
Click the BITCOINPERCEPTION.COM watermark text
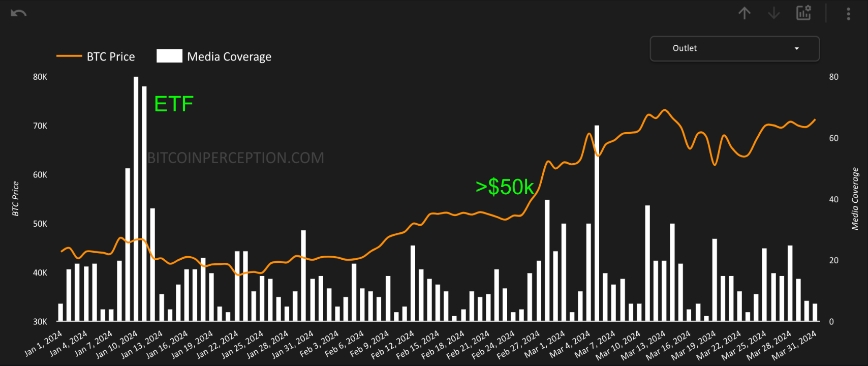235,158
